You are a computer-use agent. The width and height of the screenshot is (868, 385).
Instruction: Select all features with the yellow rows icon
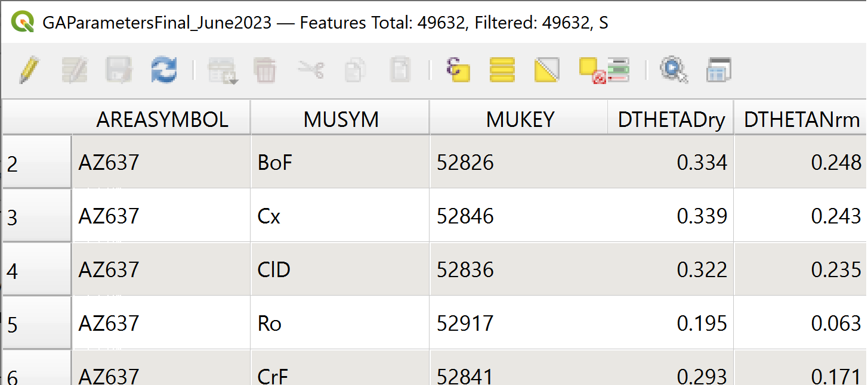(x=502, y=70)
